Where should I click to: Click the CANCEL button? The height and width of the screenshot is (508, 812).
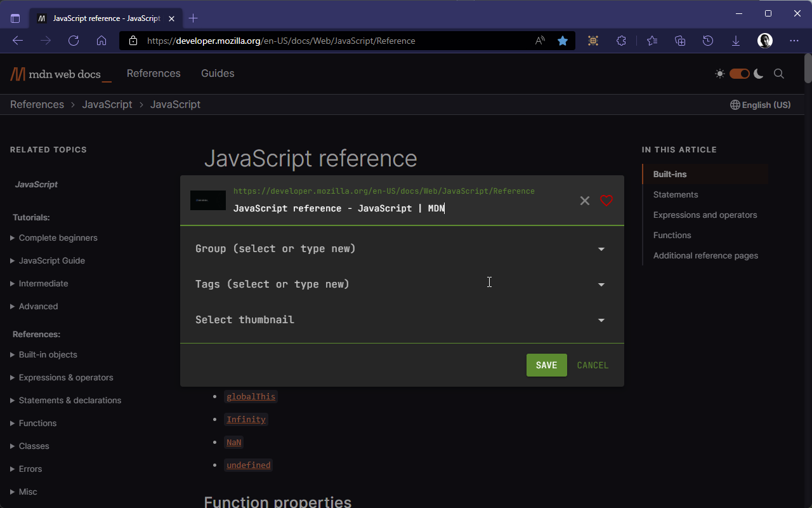pyautogui.click(x=593, y=365)
